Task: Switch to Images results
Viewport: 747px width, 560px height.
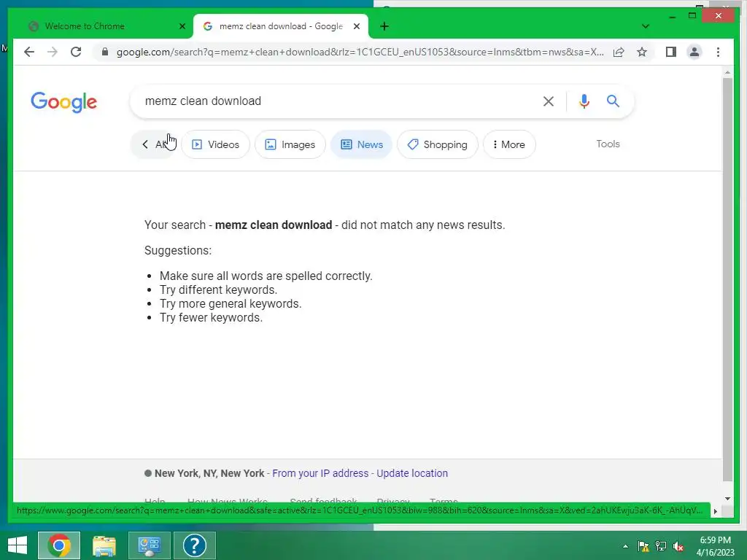Action: pos(290,144)
